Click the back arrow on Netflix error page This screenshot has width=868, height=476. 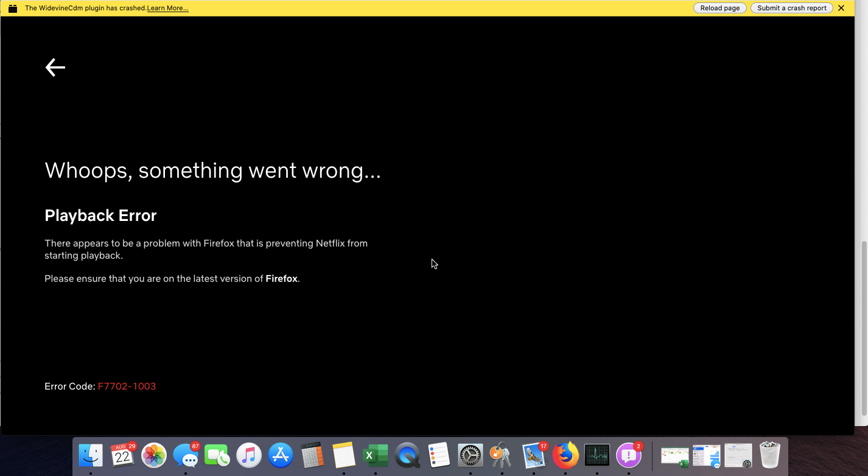(55, 67)
